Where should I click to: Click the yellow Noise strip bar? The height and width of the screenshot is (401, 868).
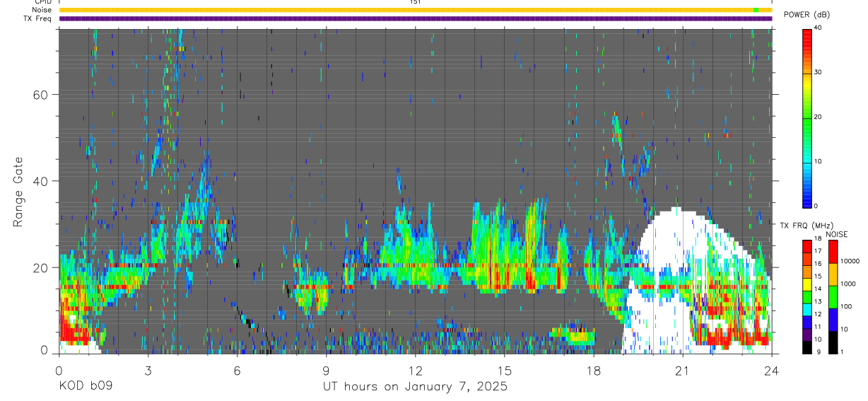click(x=416, y=10)
